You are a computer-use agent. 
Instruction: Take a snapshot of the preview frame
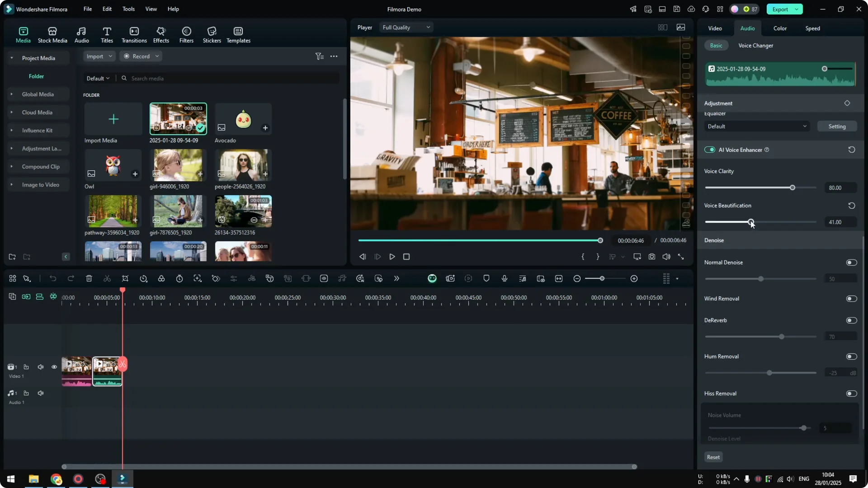(652, 256)
